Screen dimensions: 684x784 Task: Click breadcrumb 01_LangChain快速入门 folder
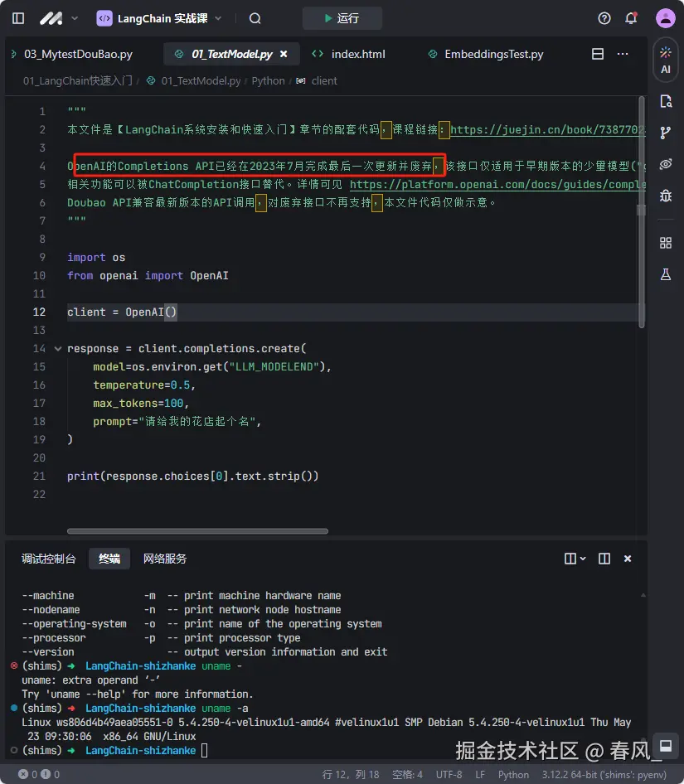coord(78,81)
